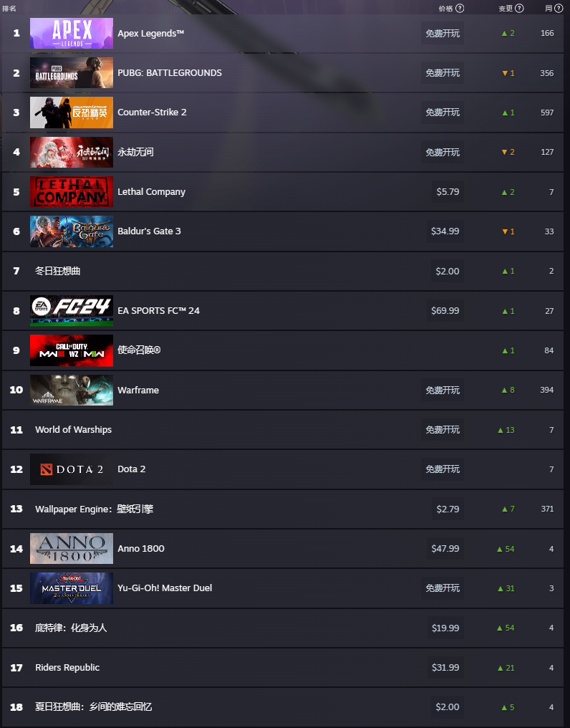Open the PUBG: BATTLEGROUNDS capsule image

click(72, 73)
